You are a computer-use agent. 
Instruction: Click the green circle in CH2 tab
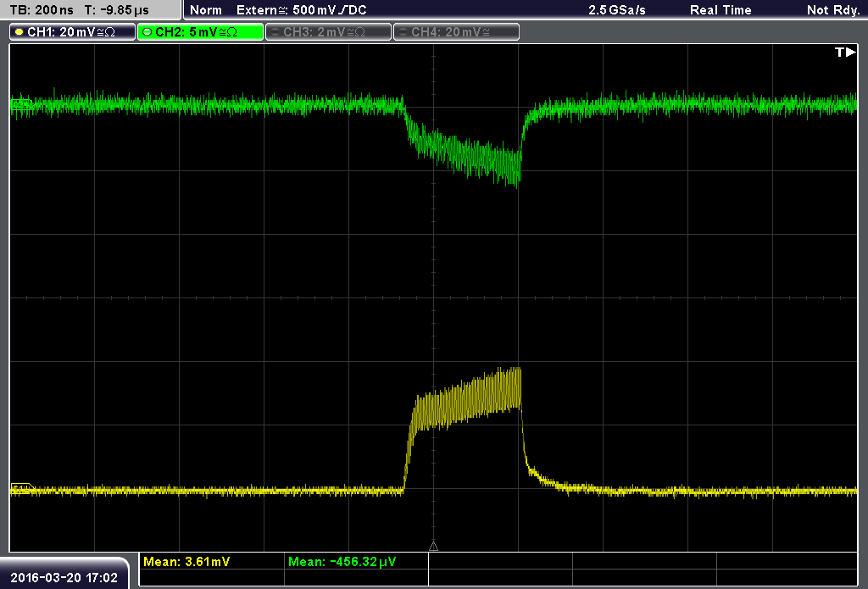pos(147,32)
